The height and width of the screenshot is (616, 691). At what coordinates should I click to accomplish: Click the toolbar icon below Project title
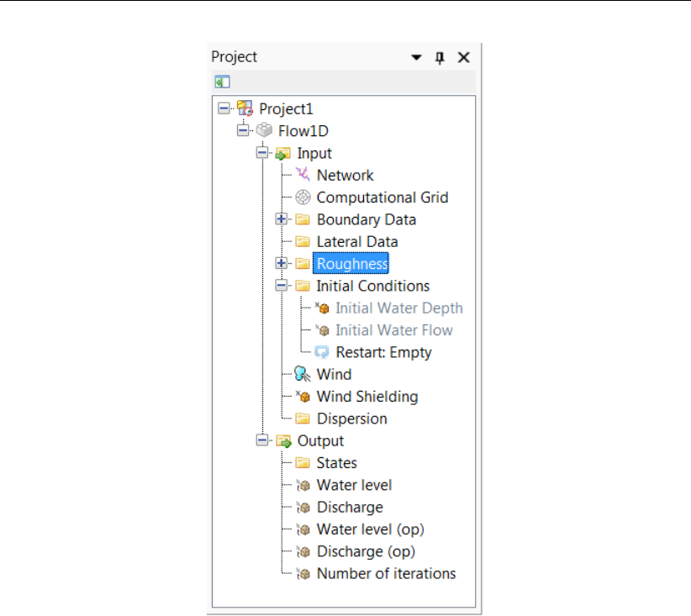(222, 82)
